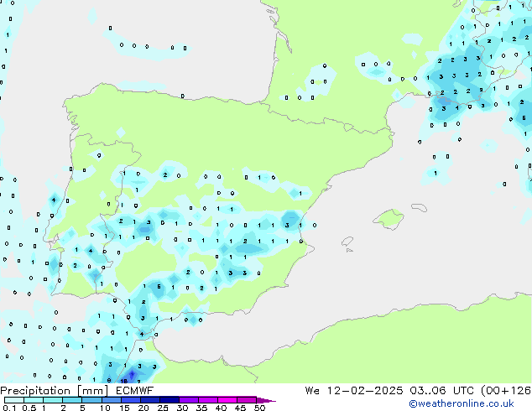This screenshot has height=411, width=532.
Task: Click the '20' legend scale label
Action: click(x=143, y=408)
